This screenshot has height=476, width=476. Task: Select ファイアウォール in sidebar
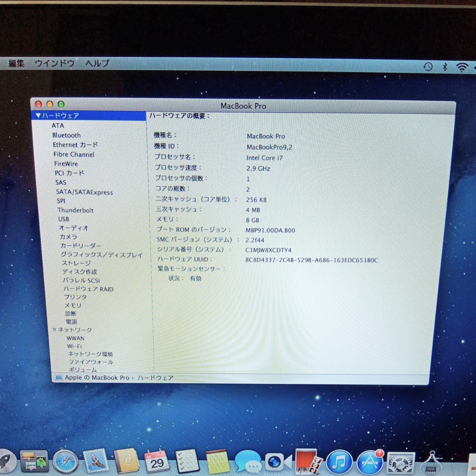click(x=91, y=362)
